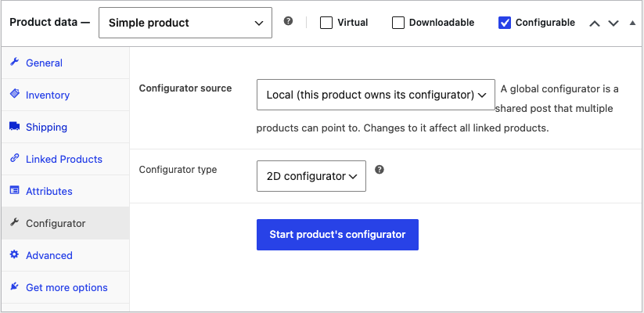Open the Linked Products tab

tap(65, 159)
